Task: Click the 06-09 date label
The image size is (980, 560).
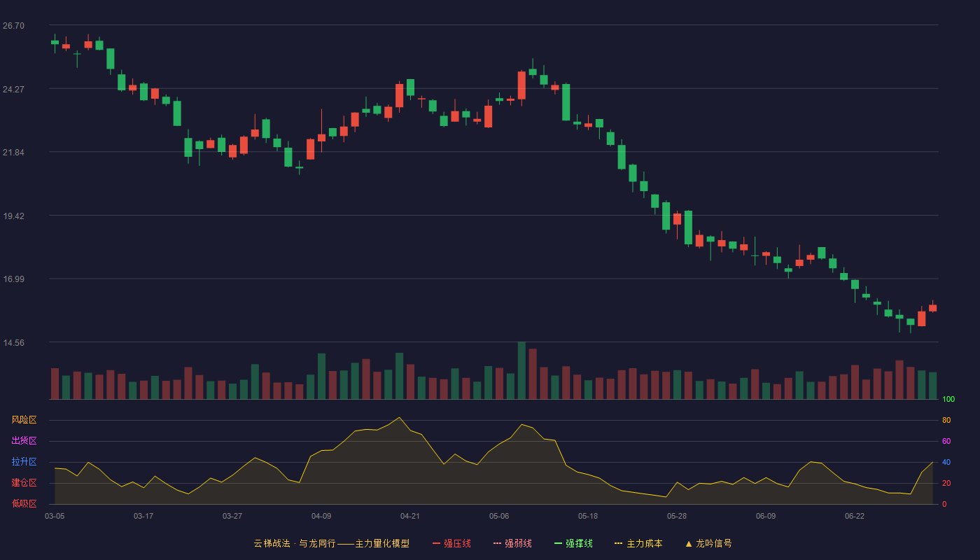Action: [x=766, y=516]
